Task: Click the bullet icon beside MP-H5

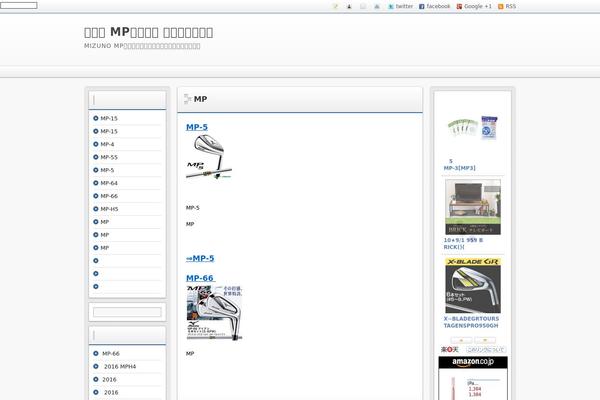Action: (x=96, y=209)
